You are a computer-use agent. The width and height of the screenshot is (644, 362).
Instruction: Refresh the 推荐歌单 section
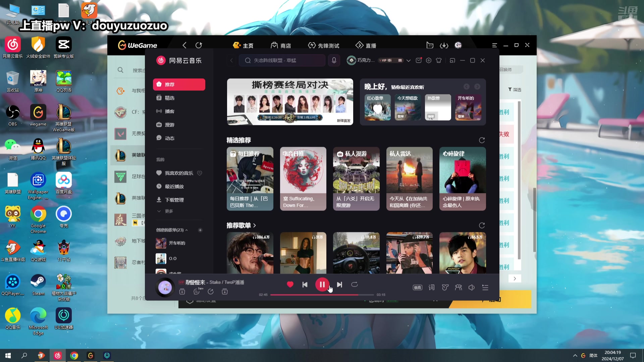[482, 225]
